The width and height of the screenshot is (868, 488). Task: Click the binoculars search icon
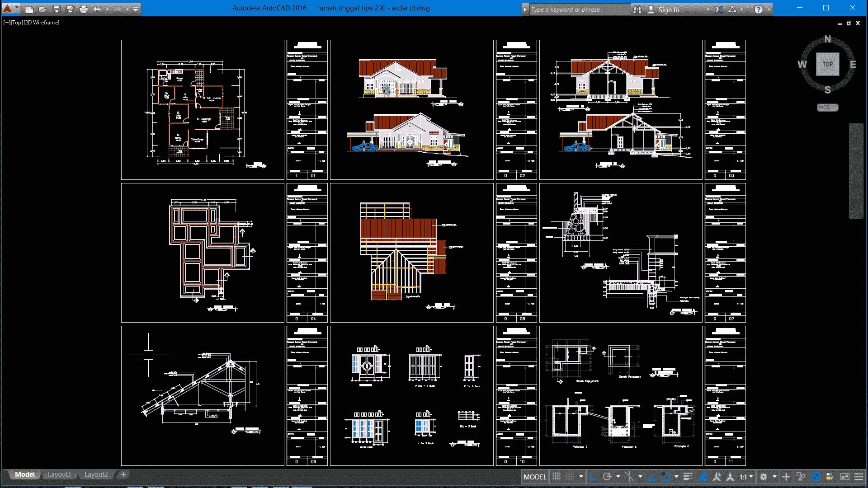click(x=637, y=9)
